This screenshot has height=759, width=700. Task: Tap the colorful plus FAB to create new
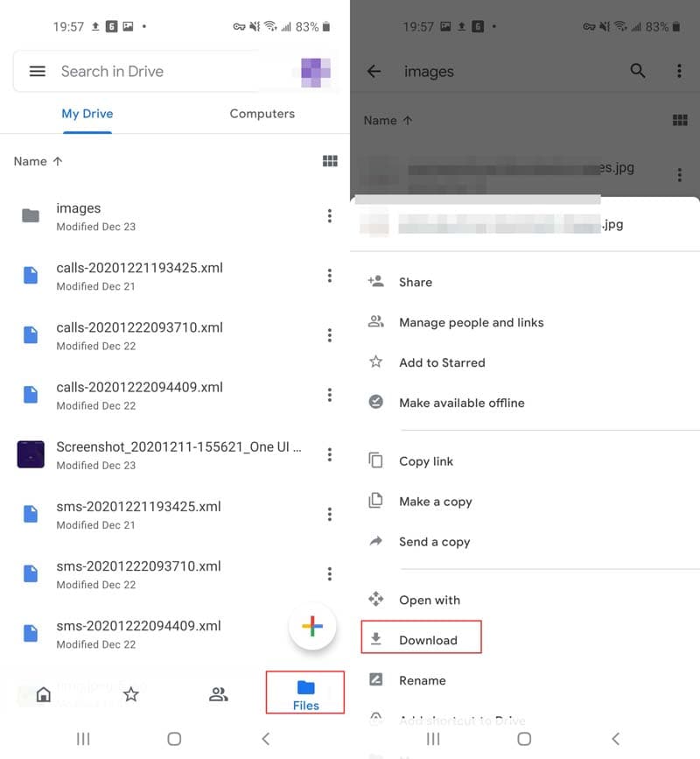312,627
